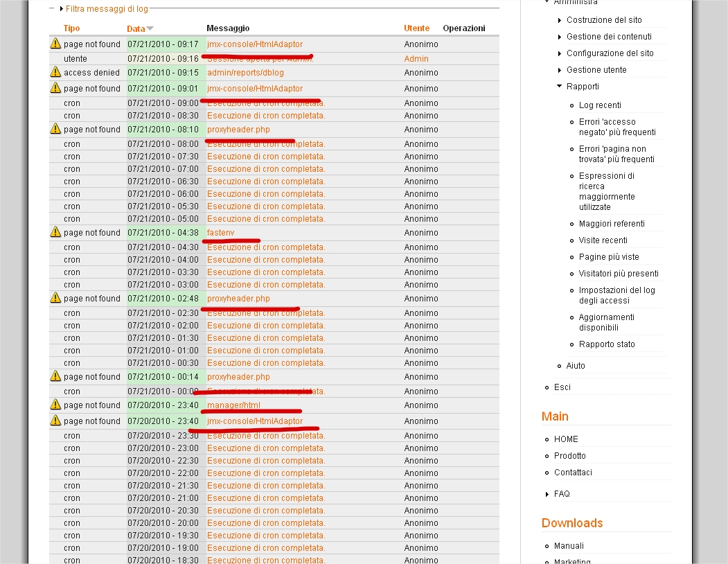Open cron completata message from 04:00

[266, 260]
